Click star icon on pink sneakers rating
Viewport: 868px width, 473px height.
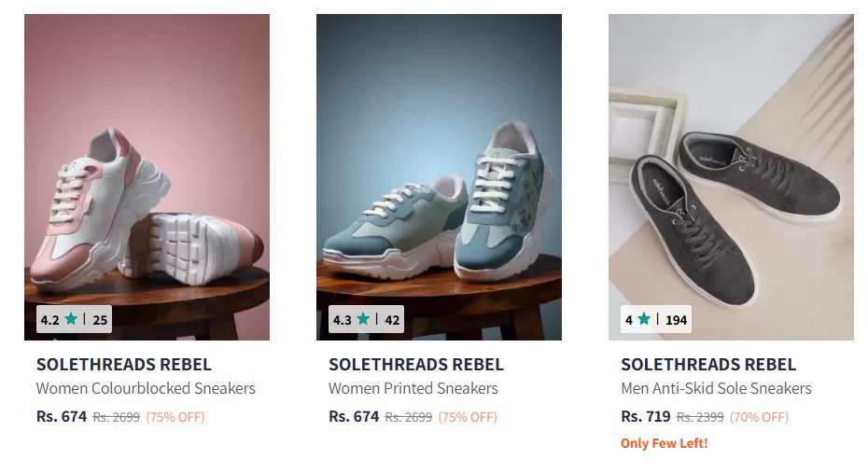[71, 319]
